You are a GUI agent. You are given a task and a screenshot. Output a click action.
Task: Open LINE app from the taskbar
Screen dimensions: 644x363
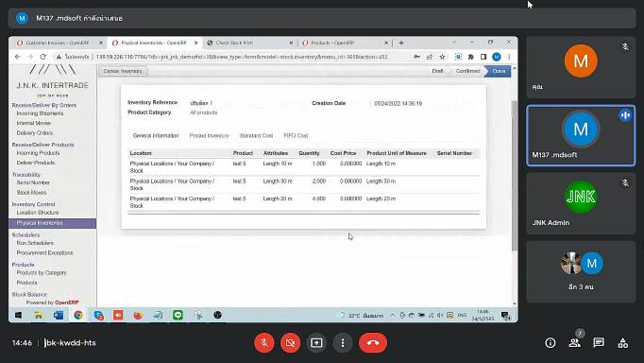tap(178, 315)
